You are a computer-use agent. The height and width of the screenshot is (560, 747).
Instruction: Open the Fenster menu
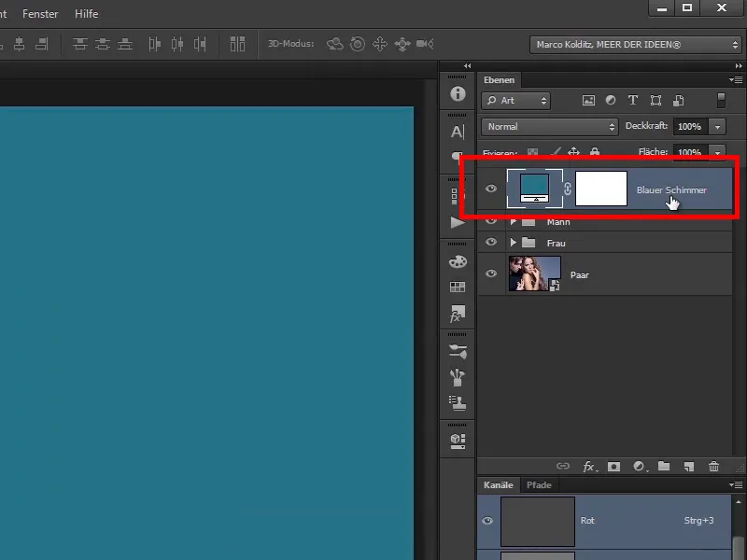click(40, 14)
